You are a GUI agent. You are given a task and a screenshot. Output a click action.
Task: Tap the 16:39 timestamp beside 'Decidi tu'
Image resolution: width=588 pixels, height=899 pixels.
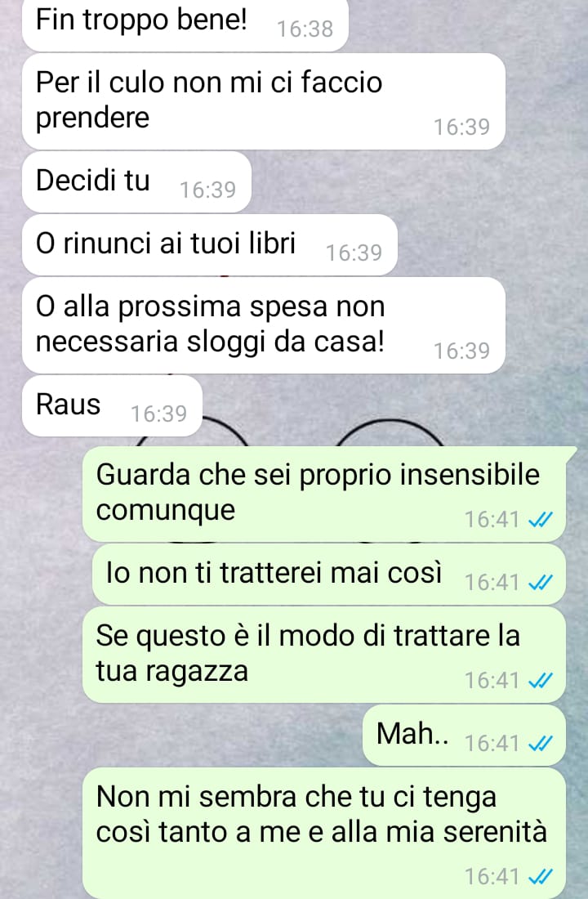coord(208,190)
